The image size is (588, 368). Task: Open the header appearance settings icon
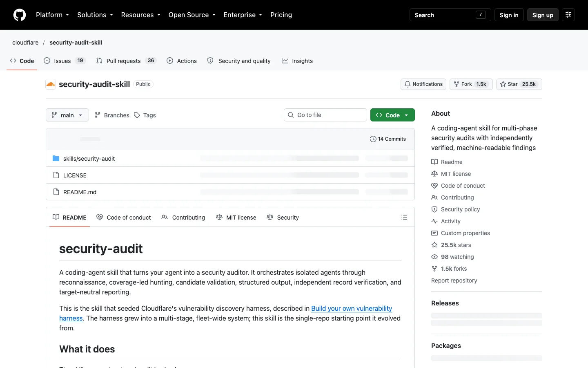568,15
